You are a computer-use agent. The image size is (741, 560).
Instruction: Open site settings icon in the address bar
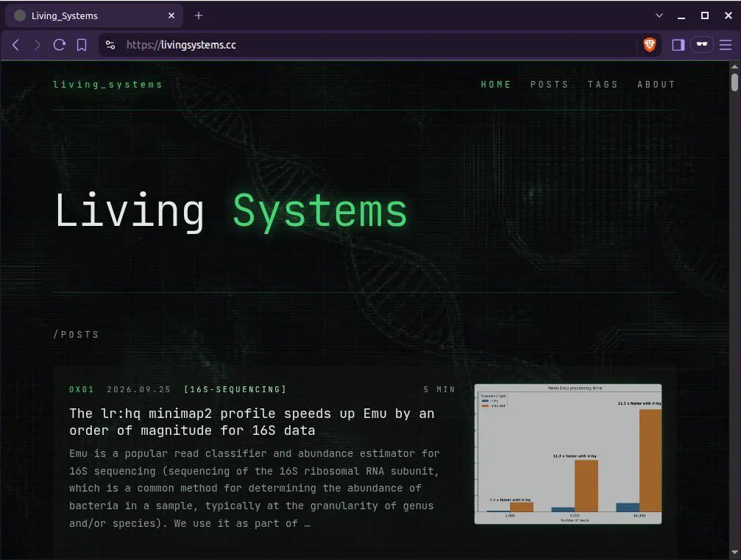click(x=110, y=45)
